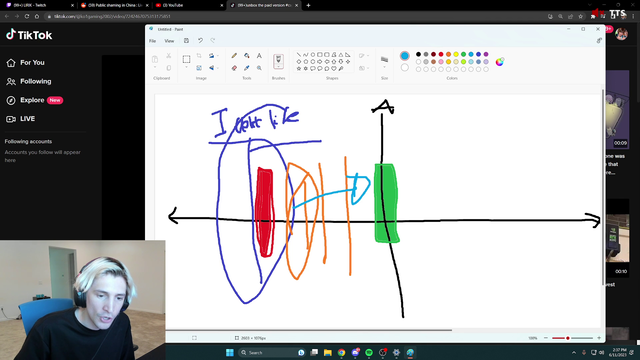Image resolution: width=640 pixels, height=360 pixels.
Task: Click the zoom in plus button
Action: coord(599,338)
